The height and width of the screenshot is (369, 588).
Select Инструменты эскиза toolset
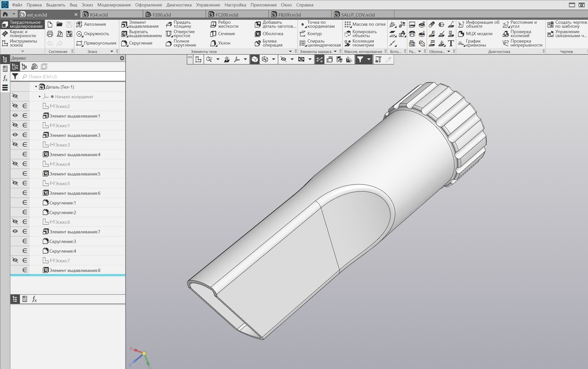tap(22, 43)
